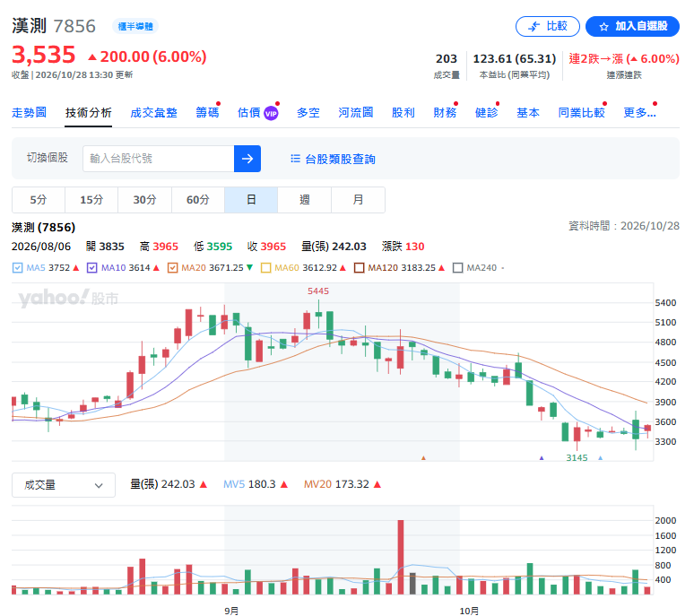Select the 週 weekly interval
The height and width of the screenshot is (616, 694).
point(305,200)
